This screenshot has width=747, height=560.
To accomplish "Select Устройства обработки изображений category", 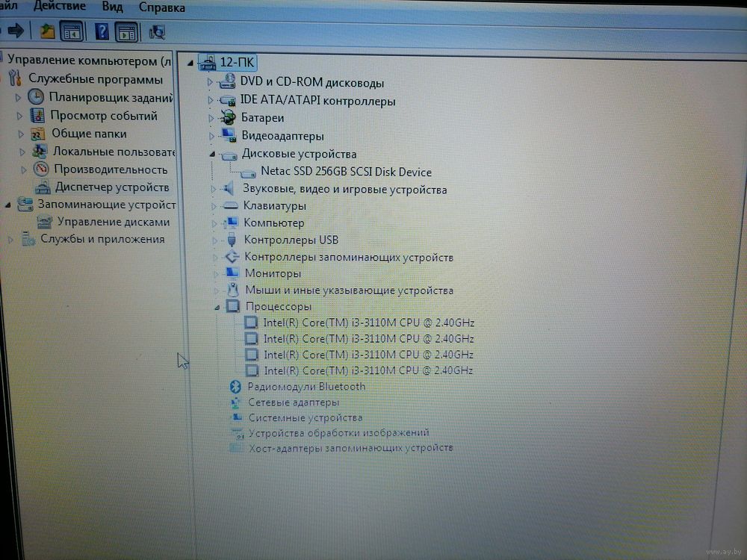I will point(338,432).
